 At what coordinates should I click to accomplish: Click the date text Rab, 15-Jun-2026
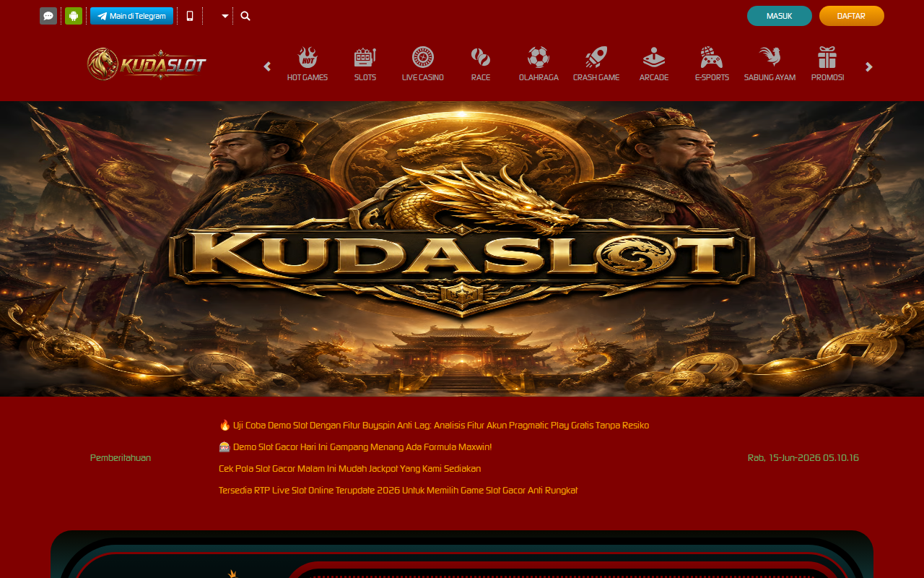click(x=803, y=458)
